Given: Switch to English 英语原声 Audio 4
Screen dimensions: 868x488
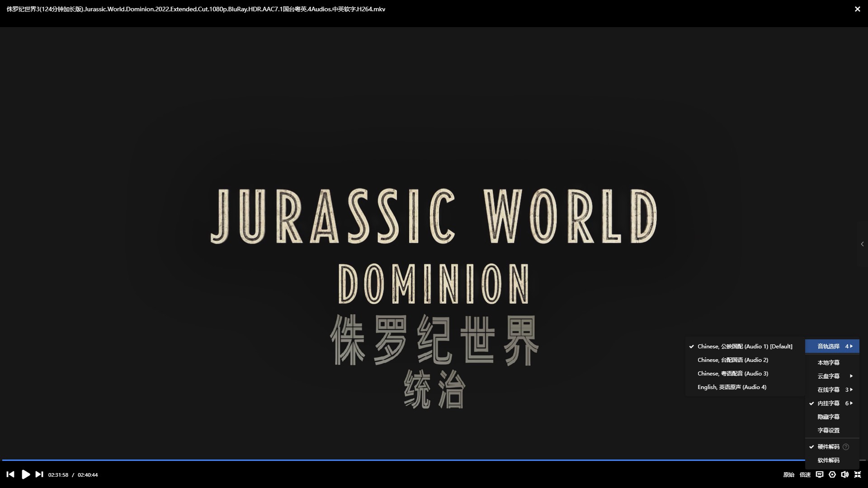Looking at the screenshot, I should (731, 387).
